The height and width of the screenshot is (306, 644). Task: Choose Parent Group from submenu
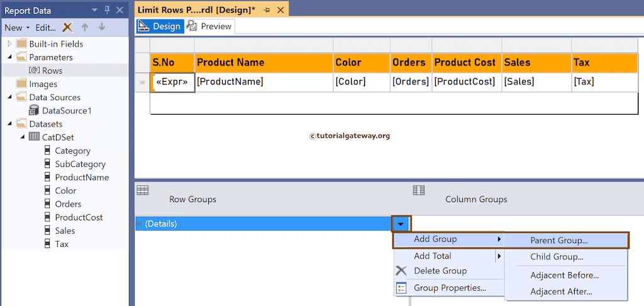point(558,240)
